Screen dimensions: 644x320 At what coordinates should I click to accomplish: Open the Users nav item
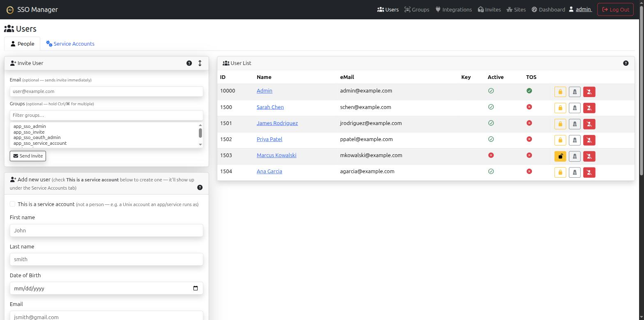click(388, 9)
